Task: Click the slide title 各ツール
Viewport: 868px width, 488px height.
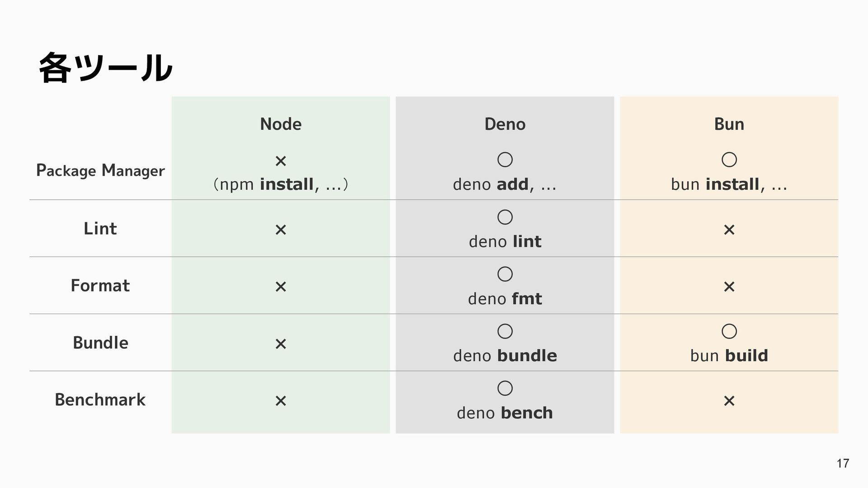Action: coord(105,68)
